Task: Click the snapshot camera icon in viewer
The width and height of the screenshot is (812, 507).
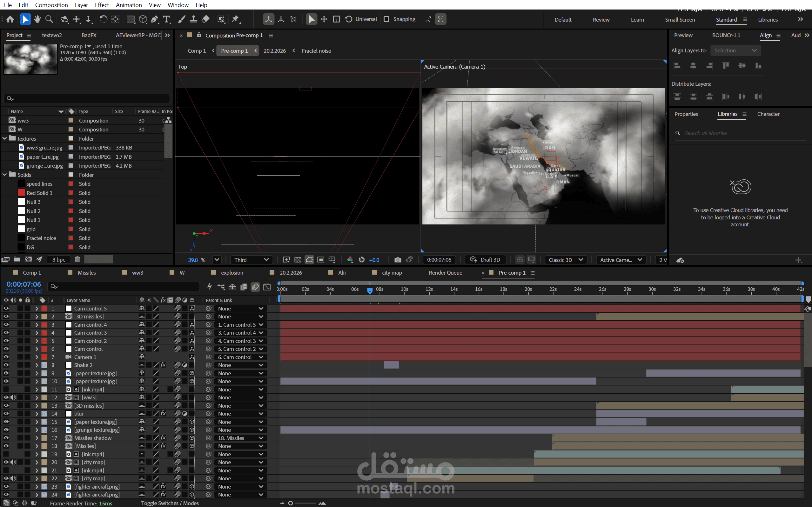Action: point(398,260)
